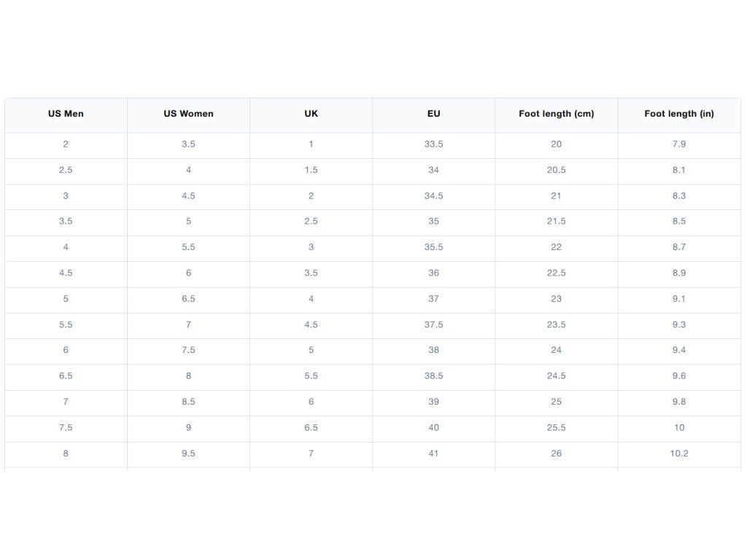Select EU size 33.5 cell
Screen dimensions: 747x560
pyautogui.click(x=433, y=145)
